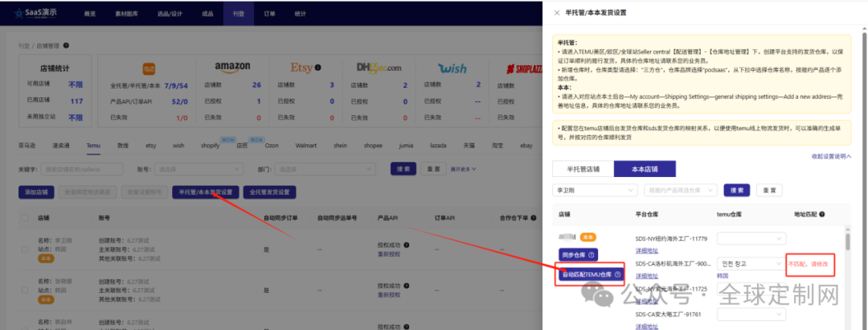Click help icon beside 地址匹配 header
Image resolution: width=868 pixels, height=330 pixels.
pos(824,214)
